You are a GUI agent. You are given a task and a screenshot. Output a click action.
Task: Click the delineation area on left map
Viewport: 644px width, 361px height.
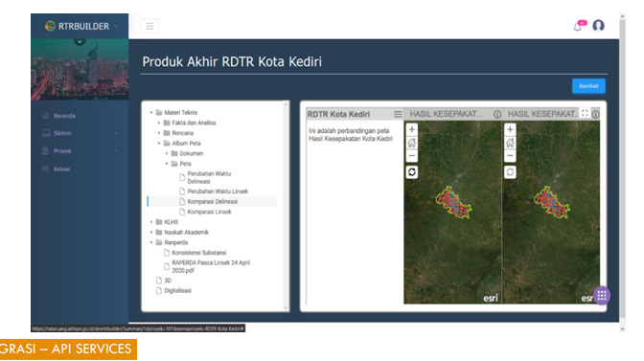(453, 202)
